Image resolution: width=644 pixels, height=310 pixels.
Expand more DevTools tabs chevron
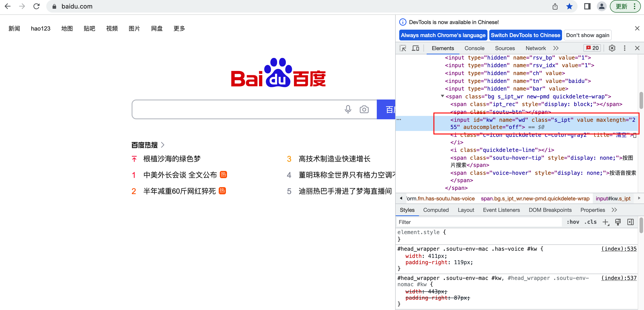click(556, 48)
